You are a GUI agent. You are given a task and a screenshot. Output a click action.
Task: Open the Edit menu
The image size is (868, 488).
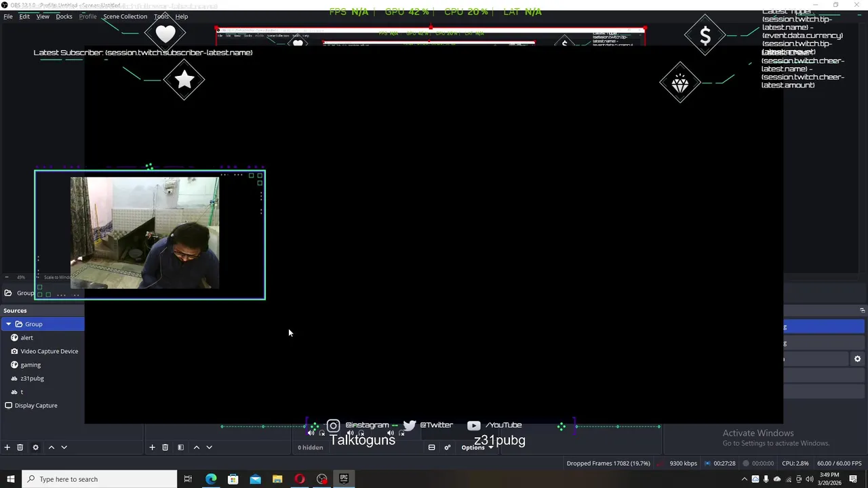(x=24, y=16)
